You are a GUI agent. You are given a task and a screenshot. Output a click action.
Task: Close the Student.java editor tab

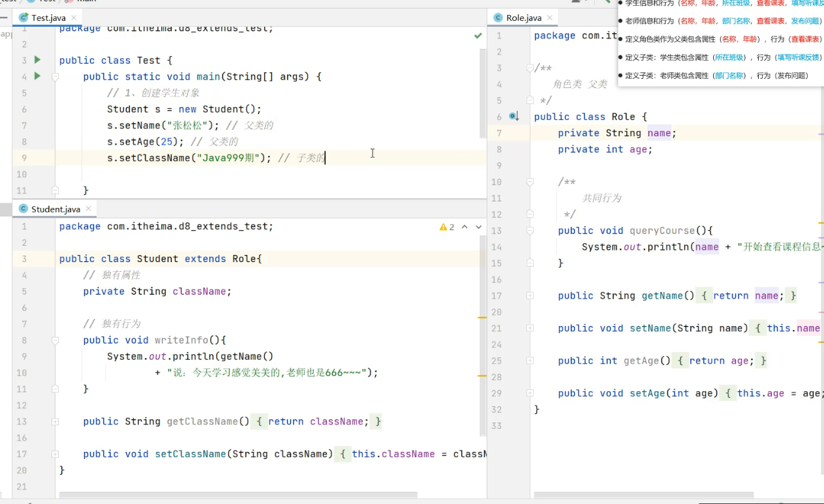coord(87,209)
